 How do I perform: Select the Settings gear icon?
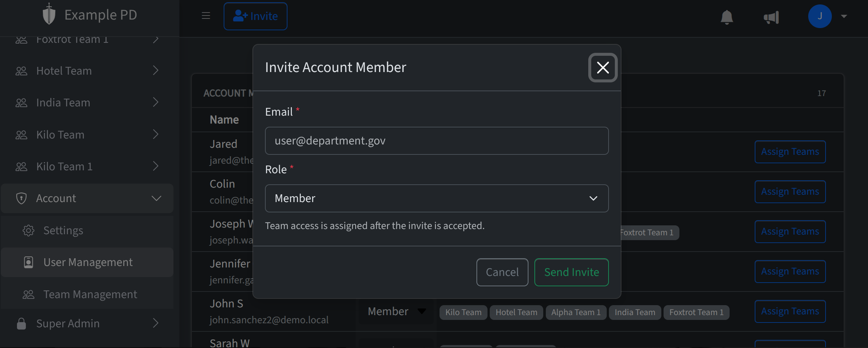pyautogui.click(x=28, y=230)
